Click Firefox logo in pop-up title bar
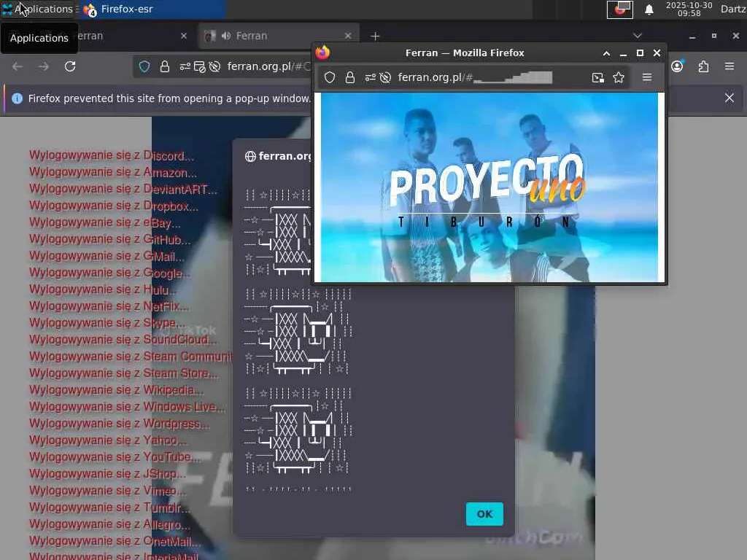The width and height of the screenshot is (747, 560). point(322,52)
